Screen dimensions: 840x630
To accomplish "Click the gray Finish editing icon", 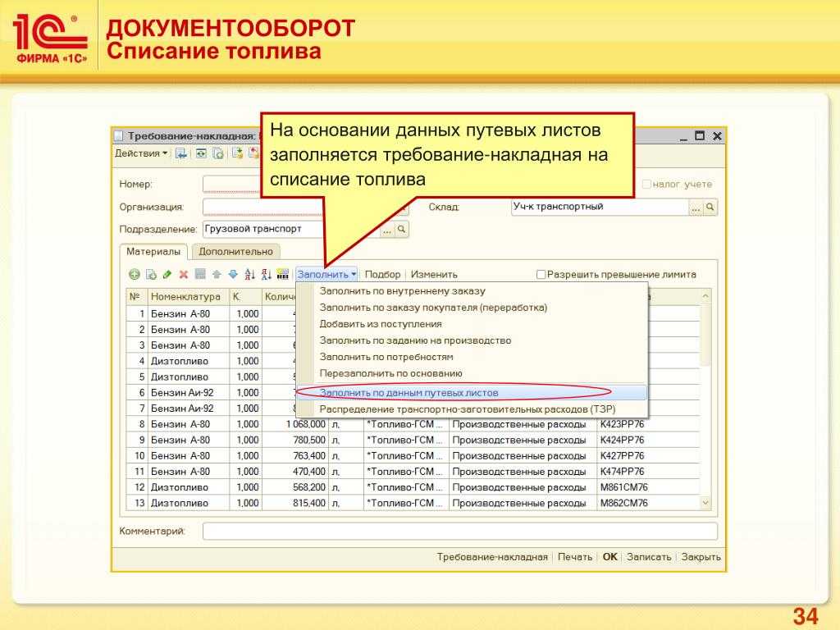I will point(200,274).
